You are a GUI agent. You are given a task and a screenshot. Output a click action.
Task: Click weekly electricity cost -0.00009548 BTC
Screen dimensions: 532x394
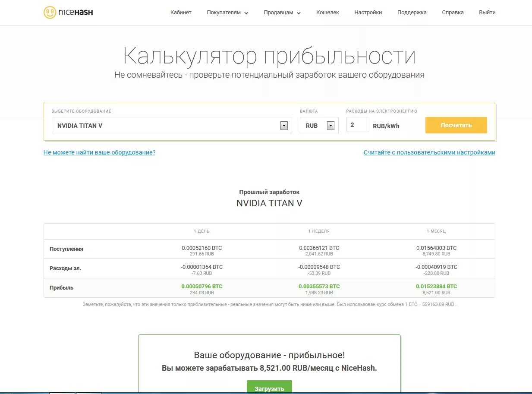319,267
